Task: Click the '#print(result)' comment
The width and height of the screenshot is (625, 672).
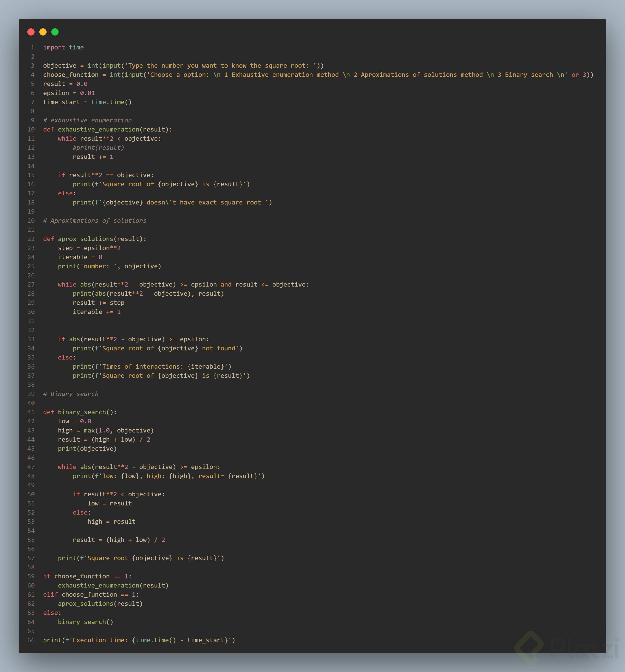Action: pyautogui.click(x=98, y=148)
